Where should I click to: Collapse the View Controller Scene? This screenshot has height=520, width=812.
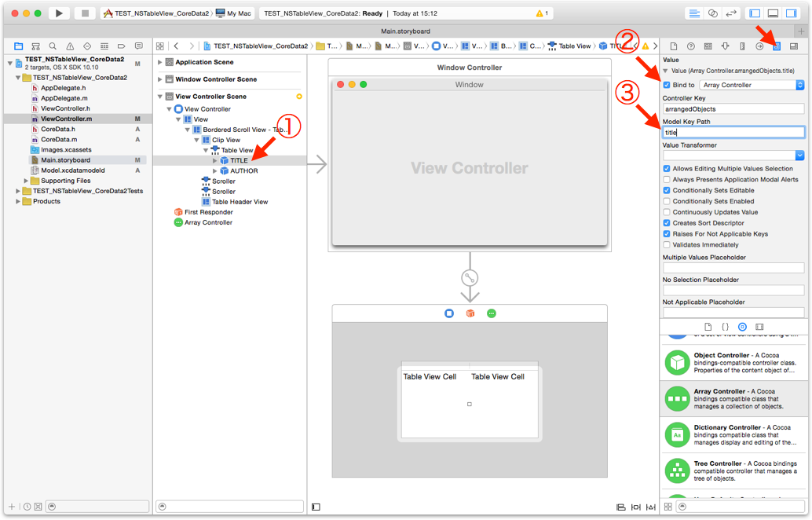[160, 97]
